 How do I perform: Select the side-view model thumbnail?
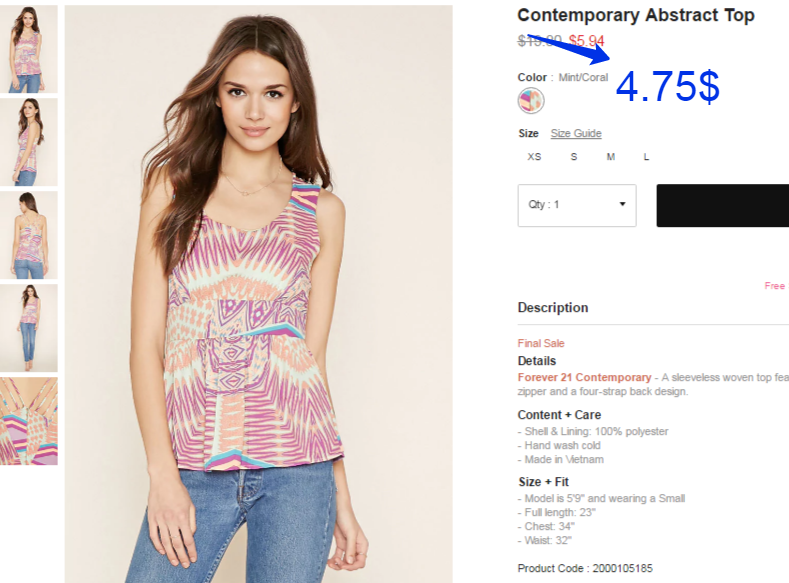coord(29,142)
